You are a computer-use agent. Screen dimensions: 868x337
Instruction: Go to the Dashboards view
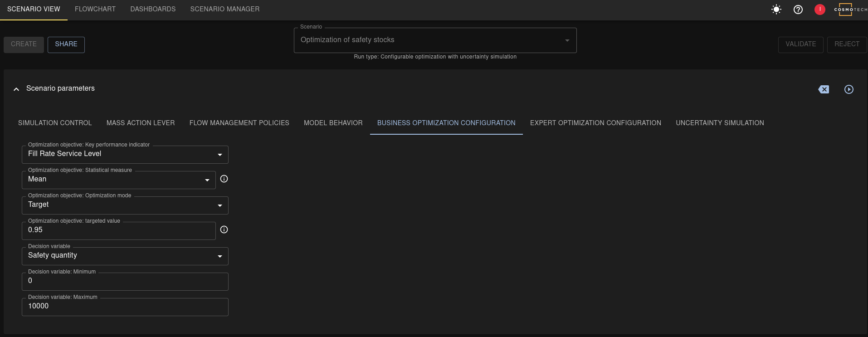(153, 9)
